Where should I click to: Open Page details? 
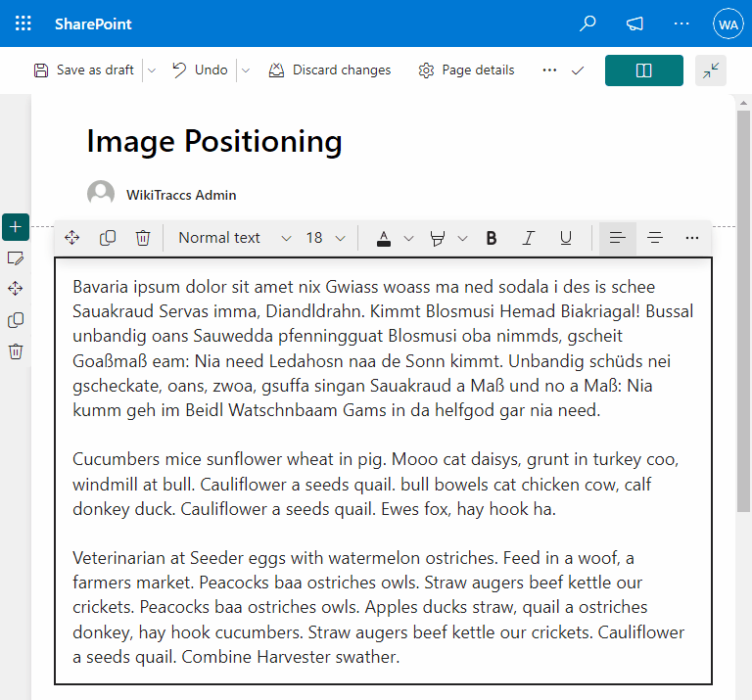[466, 70]
